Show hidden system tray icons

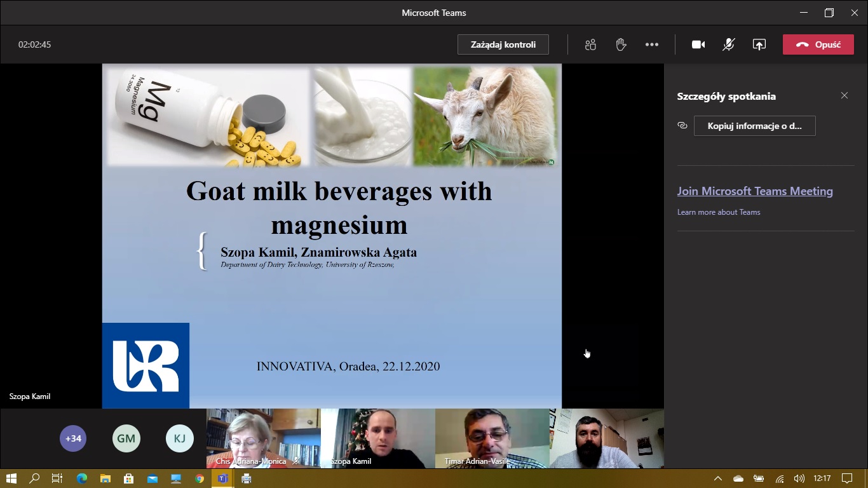click(x=718, y=478)
